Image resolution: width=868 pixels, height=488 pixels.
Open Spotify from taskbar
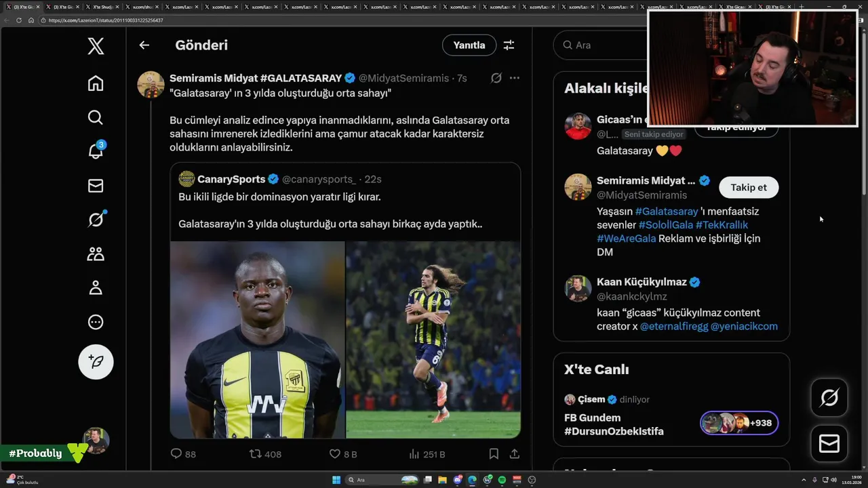click(x=502, y=480)
